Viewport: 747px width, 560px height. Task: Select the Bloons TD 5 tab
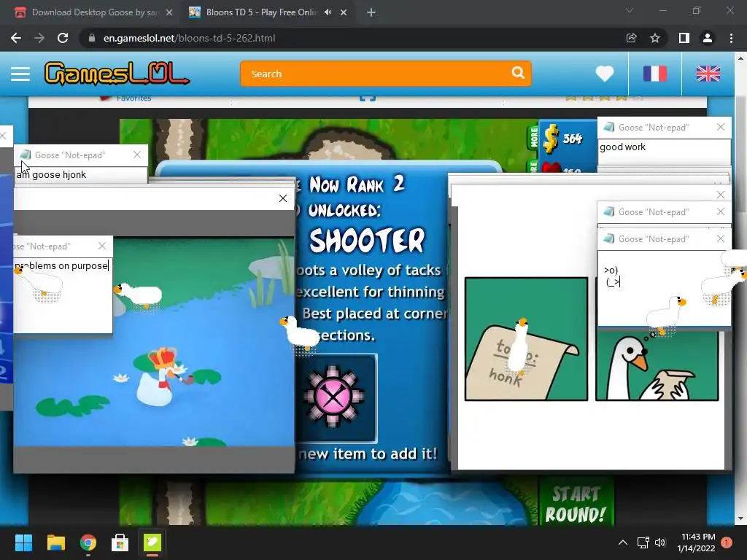(260, 12)
